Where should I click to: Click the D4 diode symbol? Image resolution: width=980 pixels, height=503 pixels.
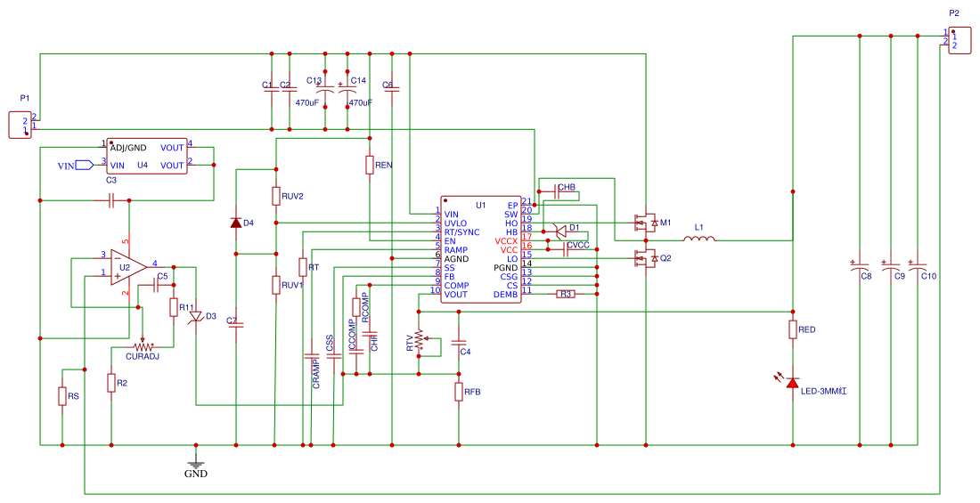click(x=236, y=223)
